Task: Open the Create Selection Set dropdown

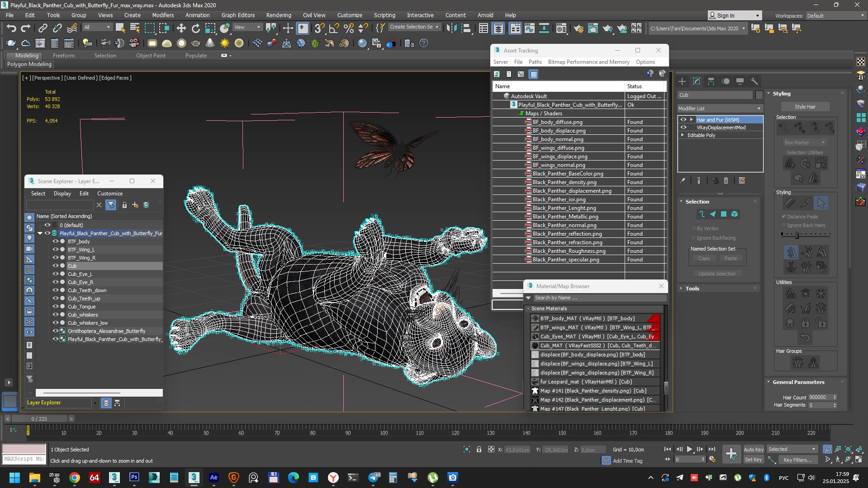Action: tap(414, 27)
